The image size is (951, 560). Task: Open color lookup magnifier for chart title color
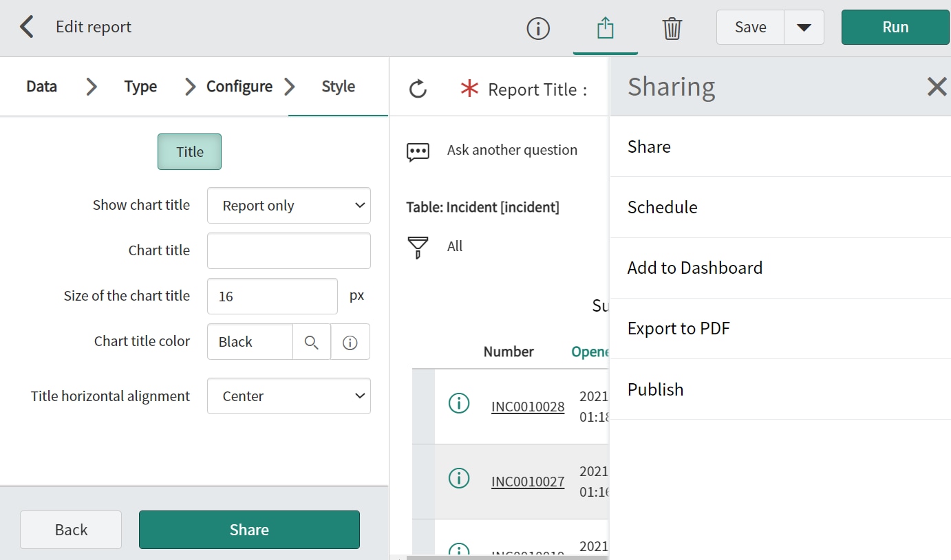pyautogui.click(x=312, y=342)
